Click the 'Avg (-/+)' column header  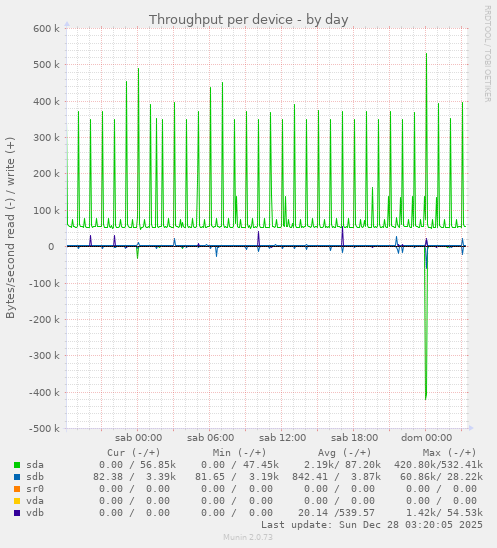(x=344, y=453)
